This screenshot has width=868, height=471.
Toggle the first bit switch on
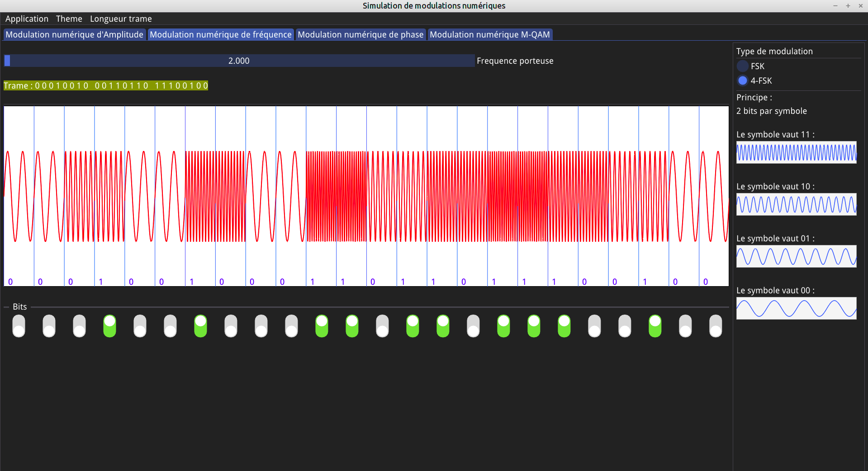click(19, 326)
